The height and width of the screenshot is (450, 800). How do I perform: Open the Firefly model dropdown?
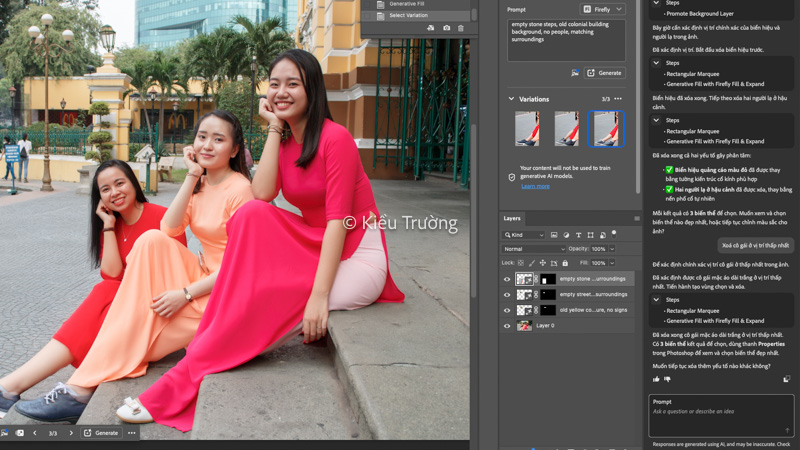[603, 9]
